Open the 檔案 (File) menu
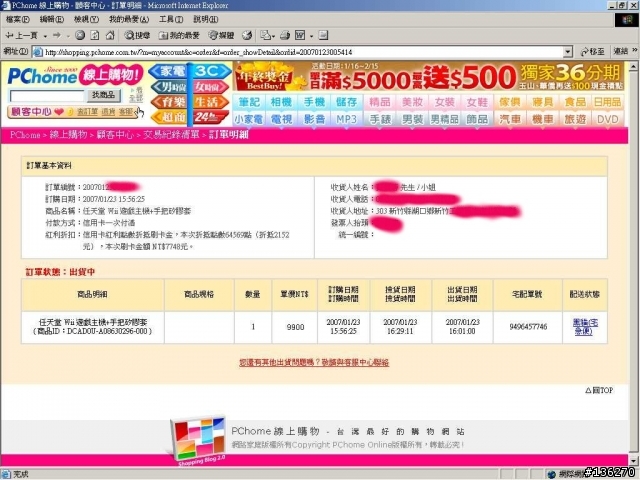 click(x=18, y=19)
